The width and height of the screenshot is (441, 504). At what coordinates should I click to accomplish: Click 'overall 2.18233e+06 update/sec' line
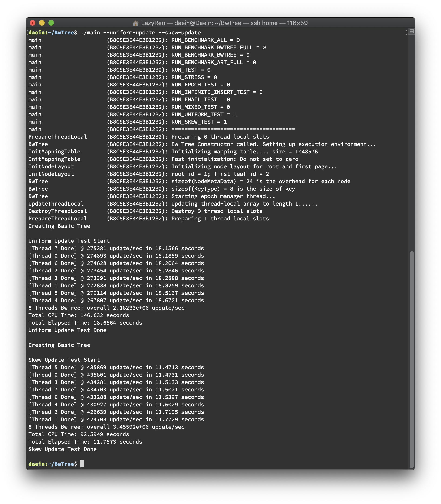pos(107,308)
